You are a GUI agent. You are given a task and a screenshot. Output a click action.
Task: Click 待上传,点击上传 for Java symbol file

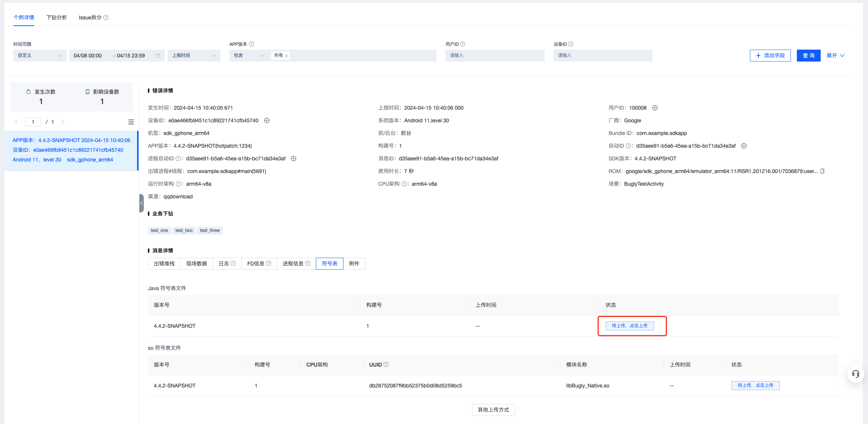click(630, 326)
